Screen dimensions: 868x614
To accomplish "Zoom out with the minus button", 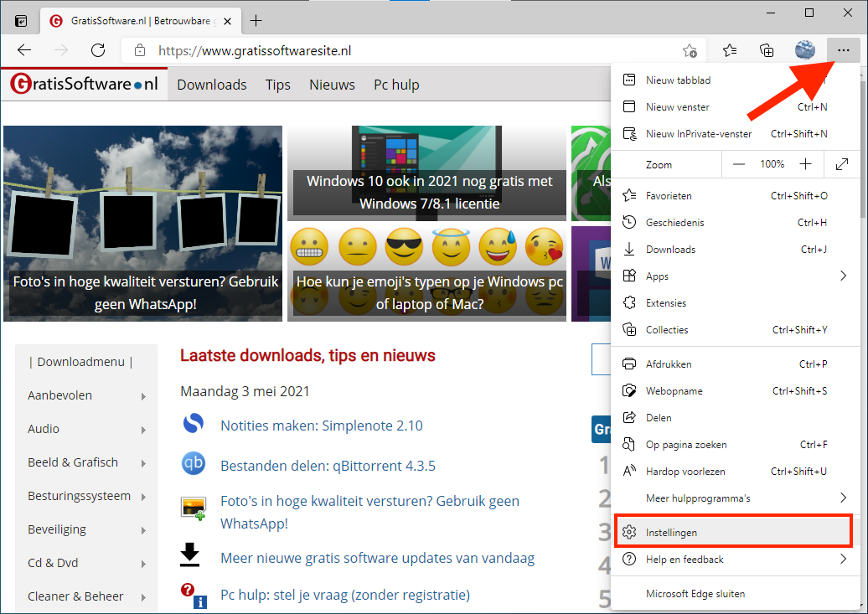I will (738, 165).
